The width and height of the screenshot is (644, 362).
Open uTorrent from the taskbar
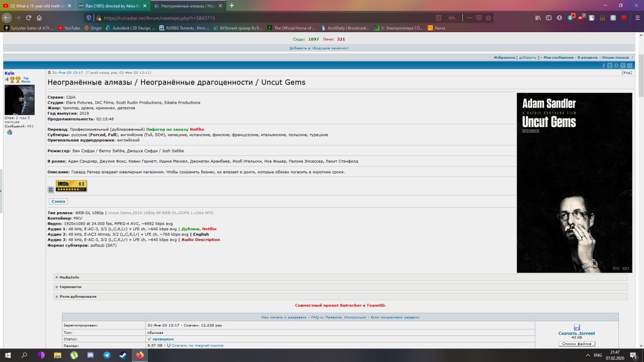click(x=74, y=355)
